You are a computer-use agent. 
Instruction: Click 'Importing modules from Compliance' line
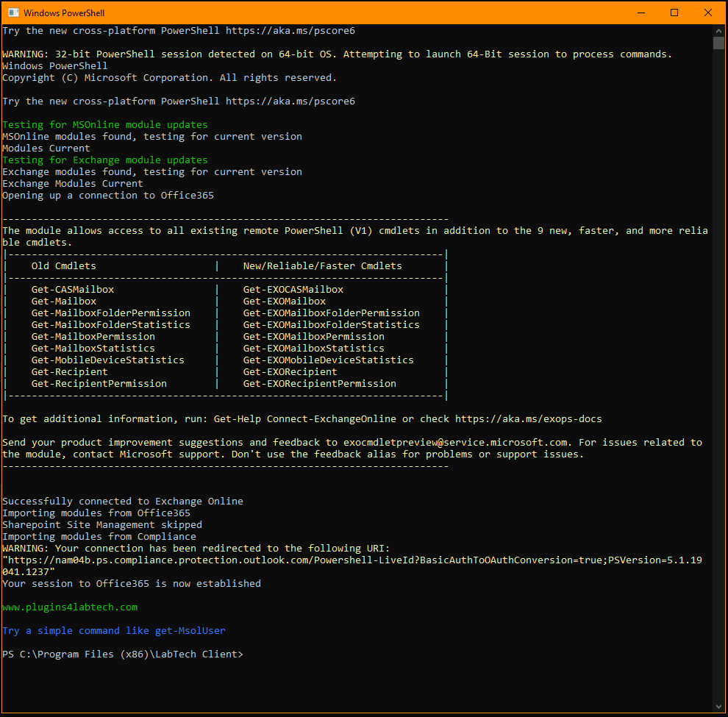tap(99, 537)
